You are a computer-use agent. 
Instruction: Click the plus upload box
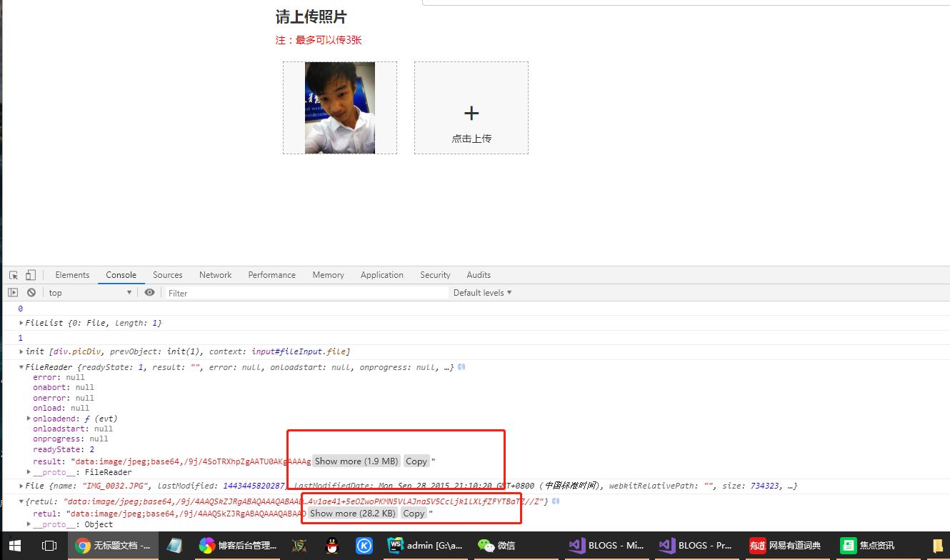pos(471,108)
